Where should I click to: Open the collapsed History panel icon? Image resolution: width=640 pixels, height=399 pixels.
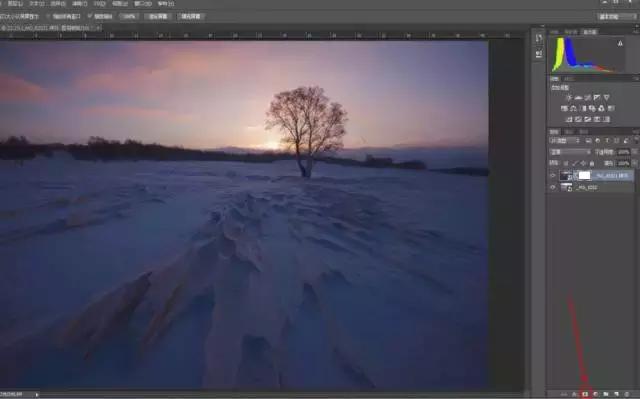click(x=539, y=39)
